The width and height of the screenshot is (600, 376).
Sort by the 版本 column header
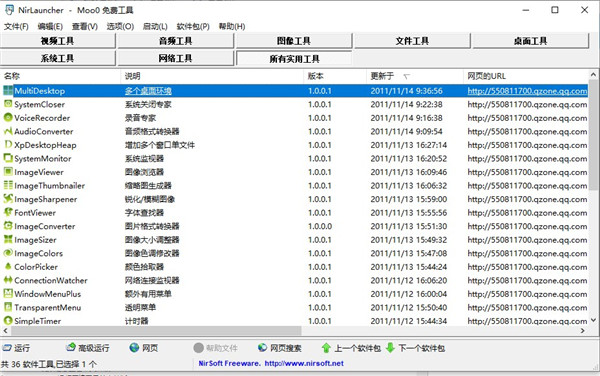tap(335, 76)
